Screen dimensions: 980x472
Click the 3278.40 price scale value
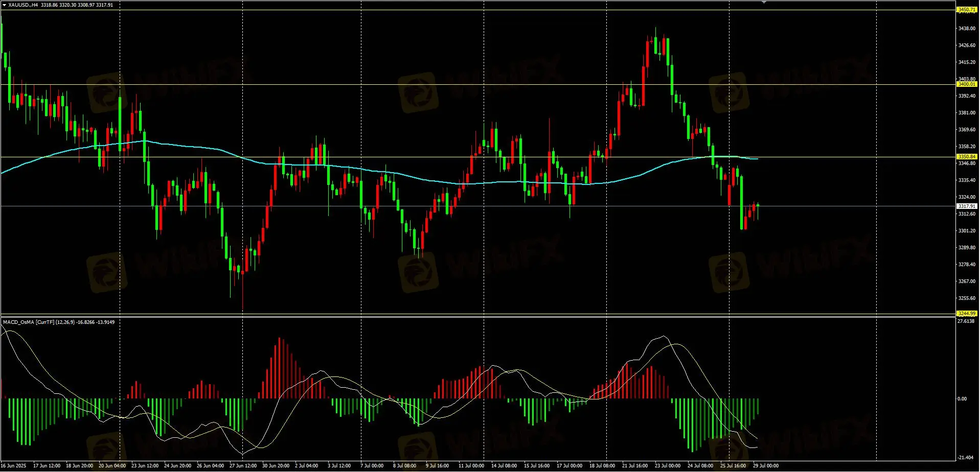tap(966, 265)
